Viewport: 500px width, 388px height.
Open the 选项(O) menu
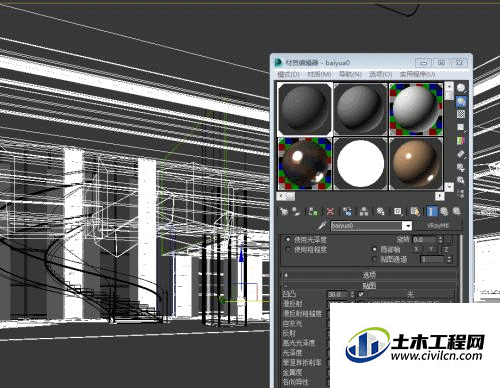pos(381,74)
